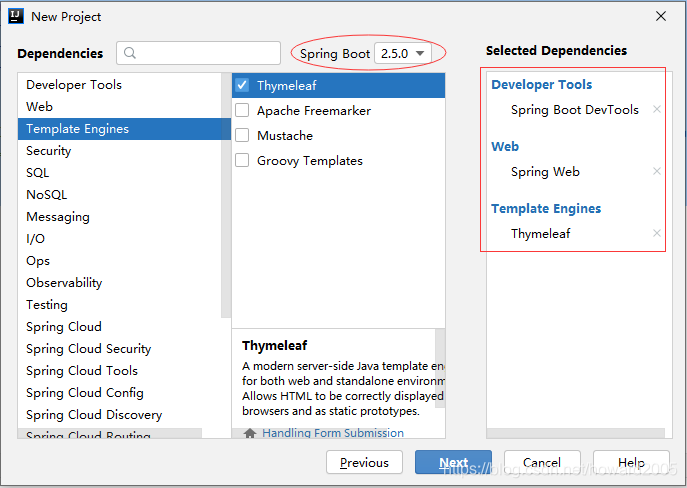Click Template Engines heading in Selected Dependencies
The image size is (687, 488).
pyautogui.click(x=546, y=209)
